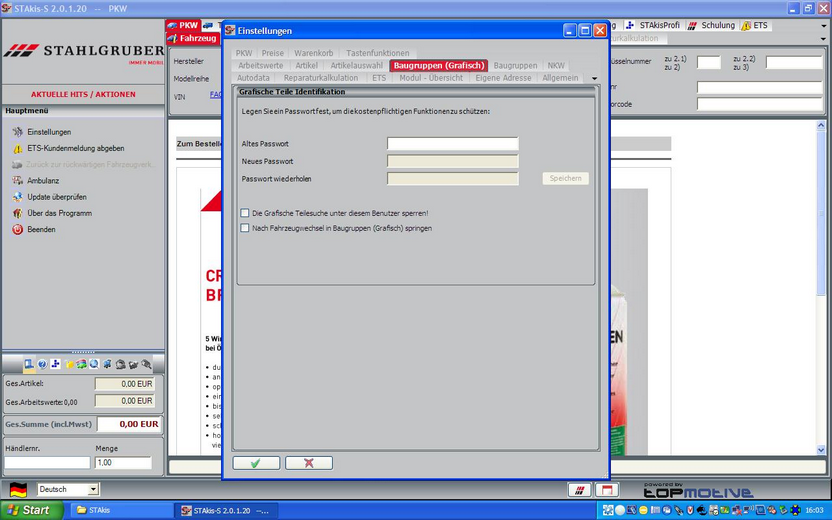Select the red Fahrzeug tab
The height and width of the screenshot is (520, 832).
pyautogui.click(x=192, y=38)
